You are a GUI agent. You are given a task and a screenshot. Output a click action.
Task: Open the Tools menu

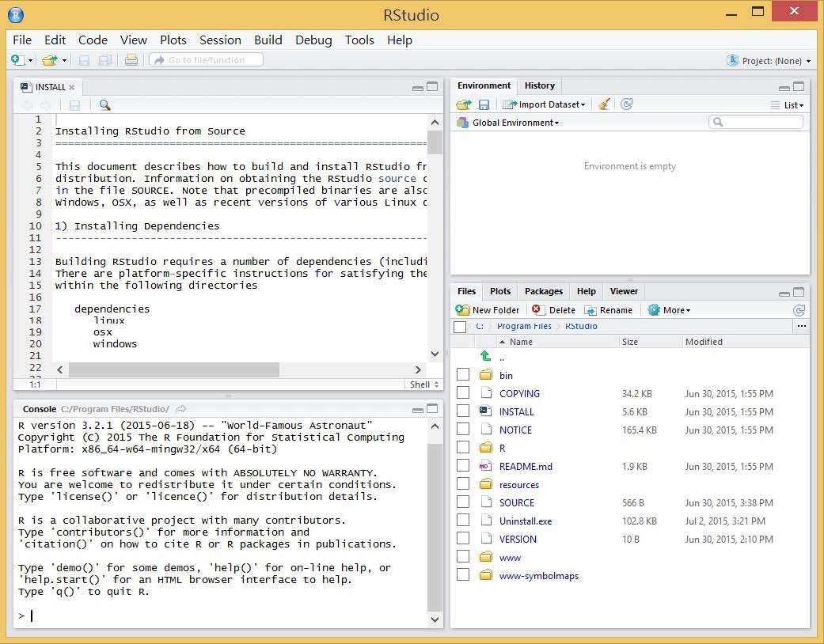(x=359, y=40)
